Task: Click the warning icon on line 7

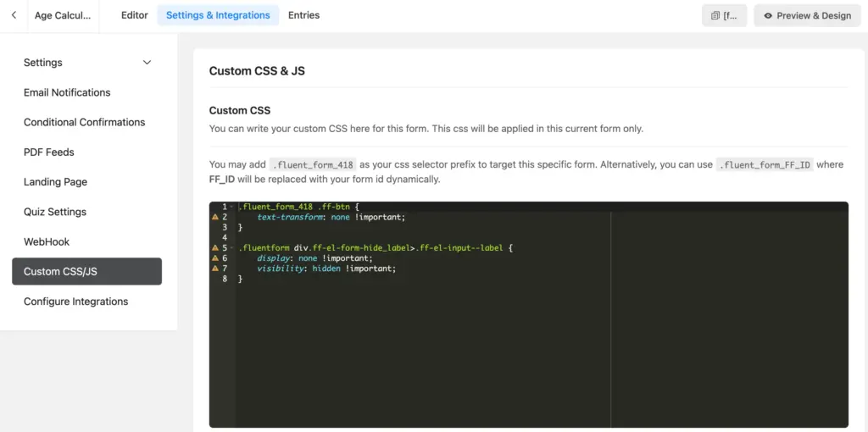Action: [215, 269]
